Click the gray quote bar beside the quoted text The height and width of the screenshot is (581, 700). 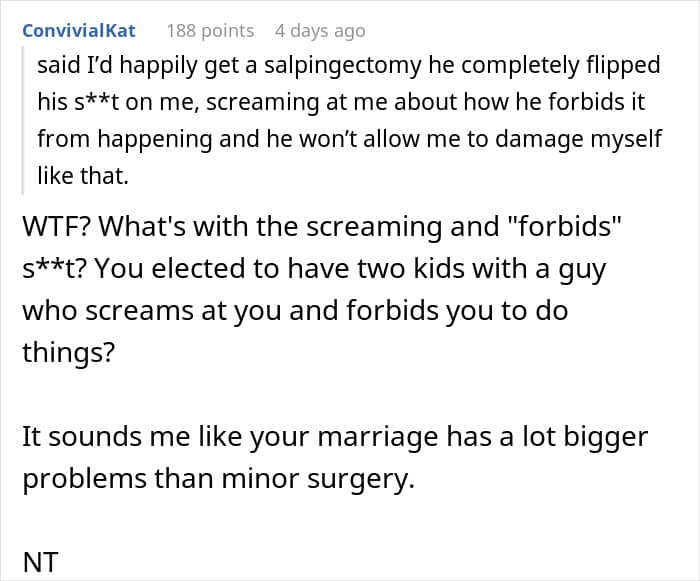coord(23,120)
